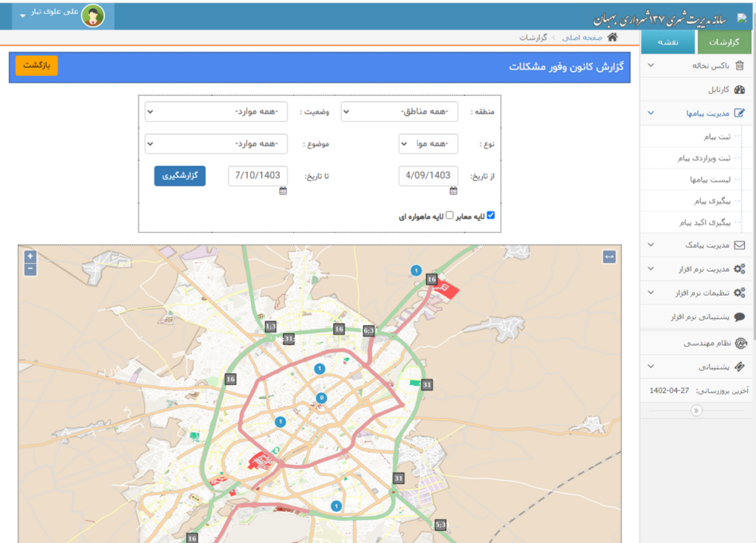Enable the لایه ماهواره ای checkbox
756x543 pixels.
[449, 216]
